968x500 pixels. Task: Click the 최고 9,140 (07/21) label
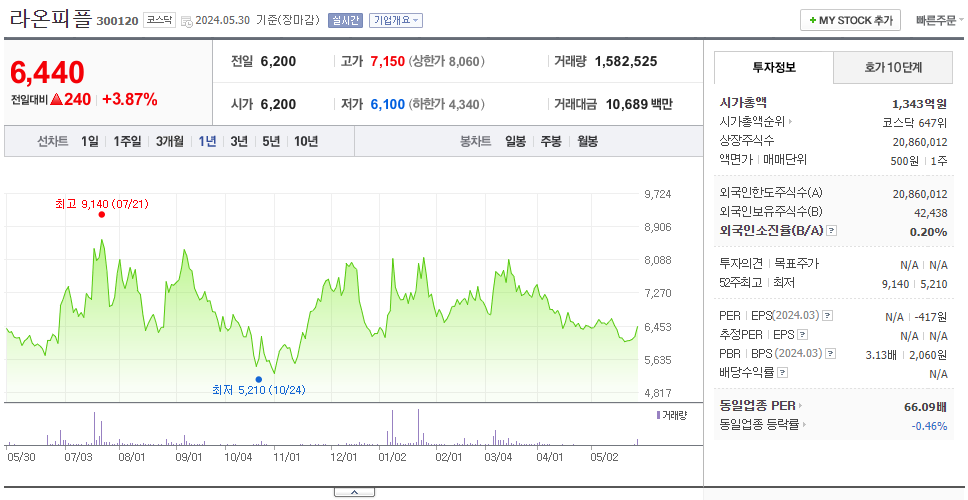tap(102, 203)
